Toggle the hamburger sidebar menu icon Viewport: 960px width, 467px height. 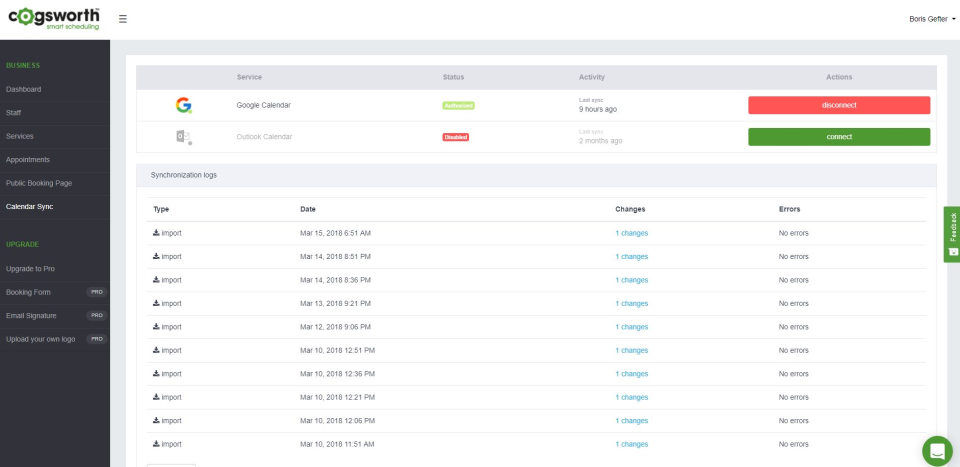click(122, 19)
